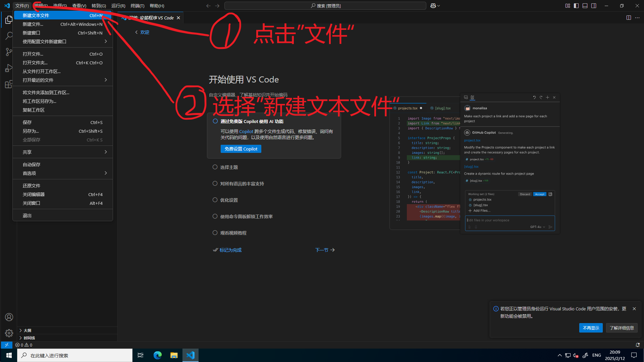The height and width of the screenshot is (362, 644).
Task: Go forward with the navigation arrow
Action: tap(217, 6)
